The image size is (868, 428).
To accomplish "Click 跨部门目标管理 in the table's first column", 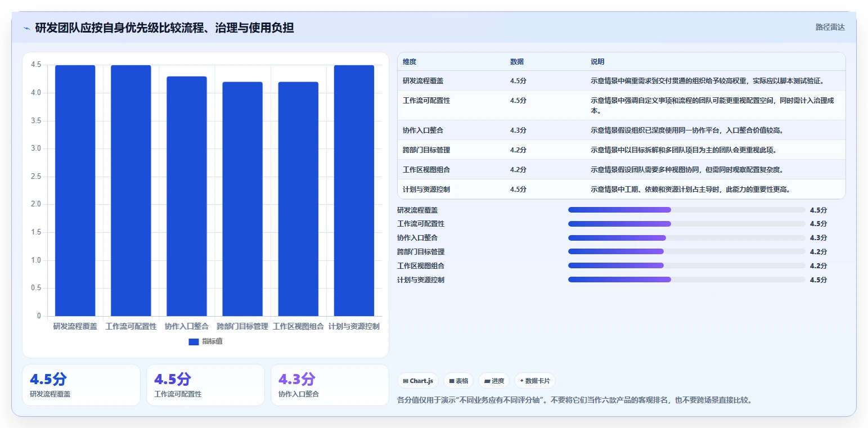I will (x=426, y=150).
